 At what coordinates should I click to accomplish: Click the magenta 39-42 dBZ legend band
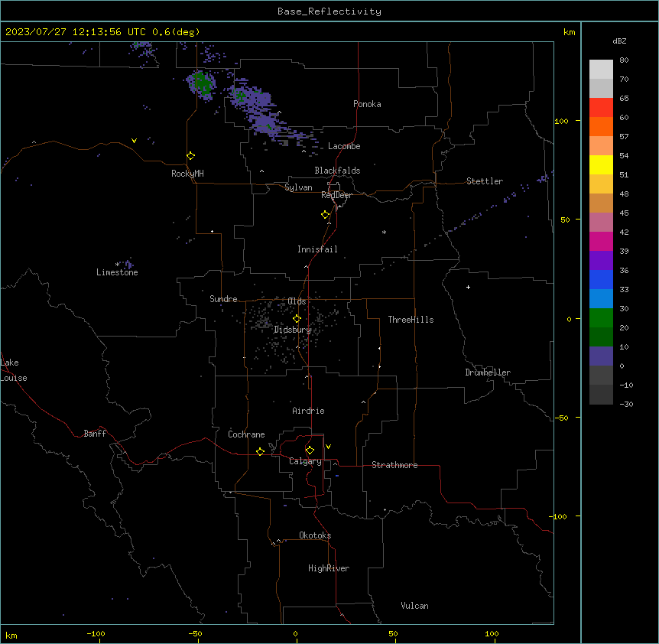(601, 241)
